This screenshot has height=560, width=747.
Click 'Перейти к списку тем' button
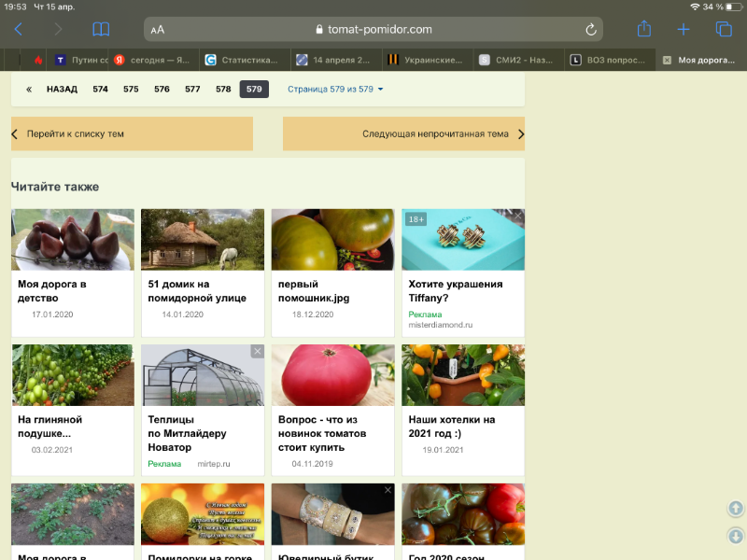[132, 133]
